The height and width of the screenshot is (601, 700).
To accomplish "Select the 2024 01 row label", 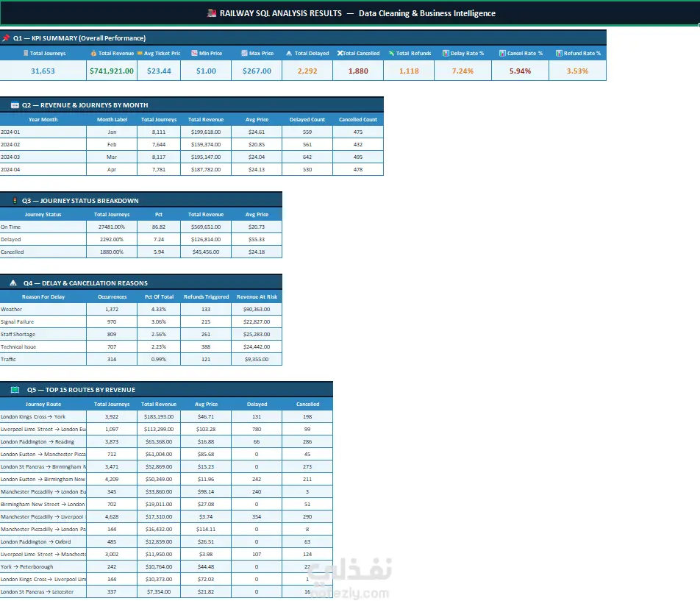I will coord(10,132).
